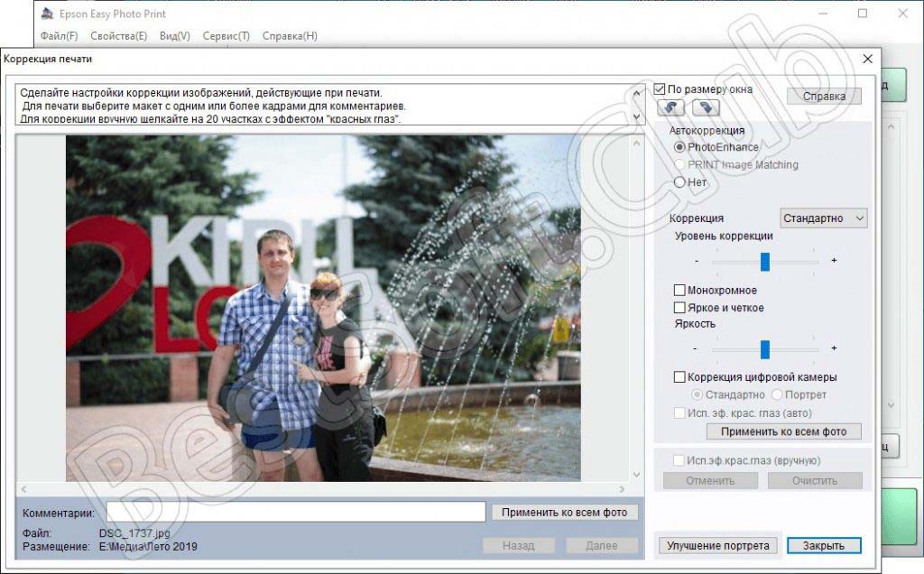
Task: Enable the Монохромное checkbox
Action: [x=679, y=290]
